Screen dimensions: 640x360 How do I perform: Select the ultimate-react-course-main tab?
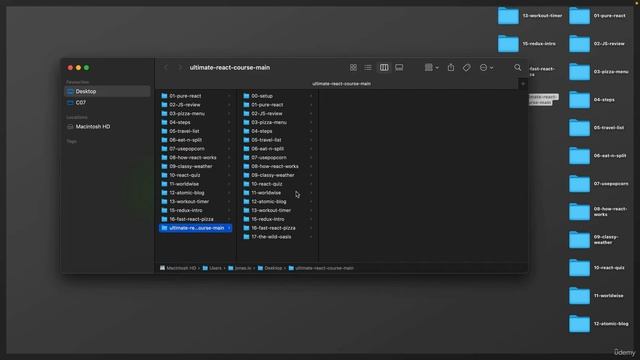(341, 84)
